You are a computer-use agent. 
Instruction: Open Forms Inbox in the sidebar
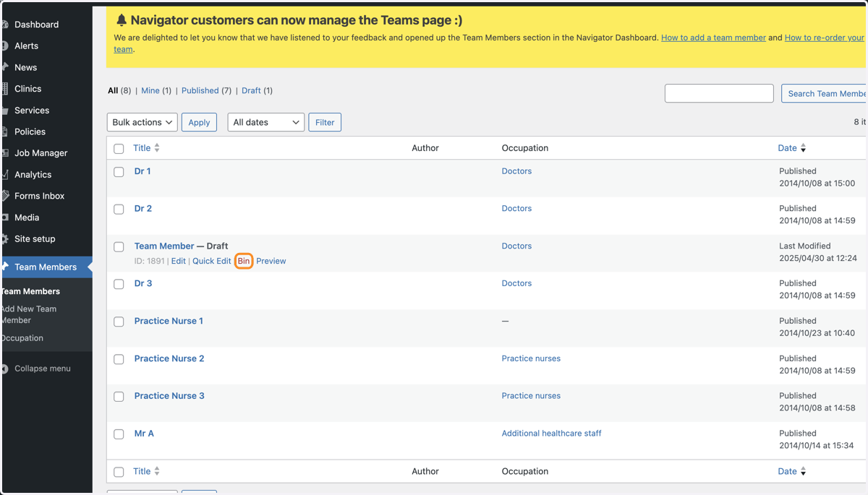pyautogui.click(x=40, y=196)
